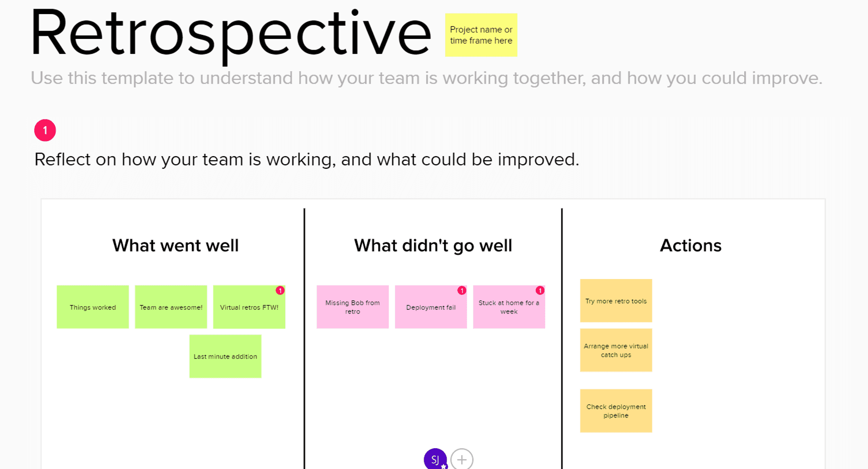Image resolution: width=868 pixels, height=469 pixels.
Task: Click the Actions column heading
Action: pyautogui.click(x=690, y=246)
